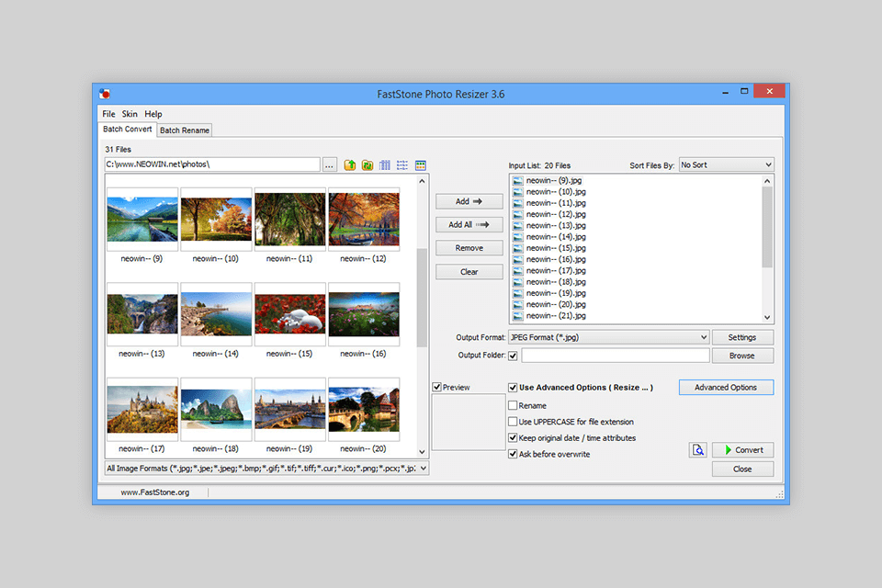Select thumbnail neowin-- (12)
Screen dimensions: 882x588
click(364, 220)
